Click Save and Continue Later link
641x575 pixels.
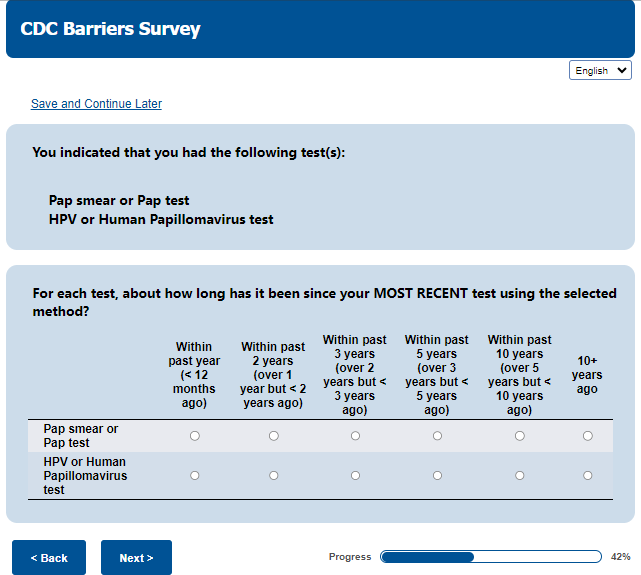coord(96,104)
